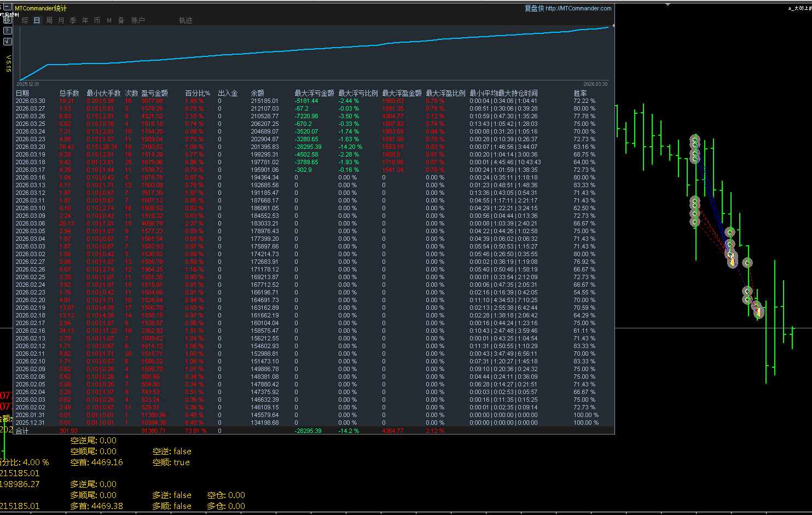Select the M tab
Screen dimensions: 812x515
click(x=109, y=20)
